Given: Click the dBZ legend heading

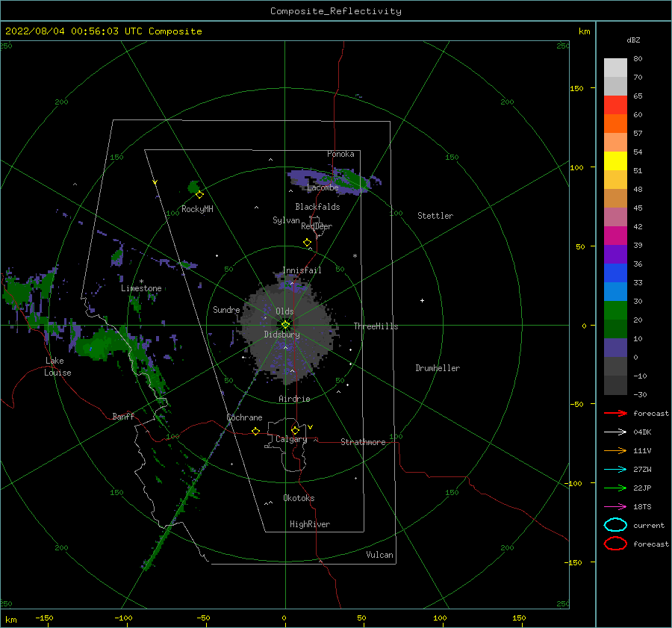Looking at the screenshot, I should pyautogui.click(x=633, y=40).
